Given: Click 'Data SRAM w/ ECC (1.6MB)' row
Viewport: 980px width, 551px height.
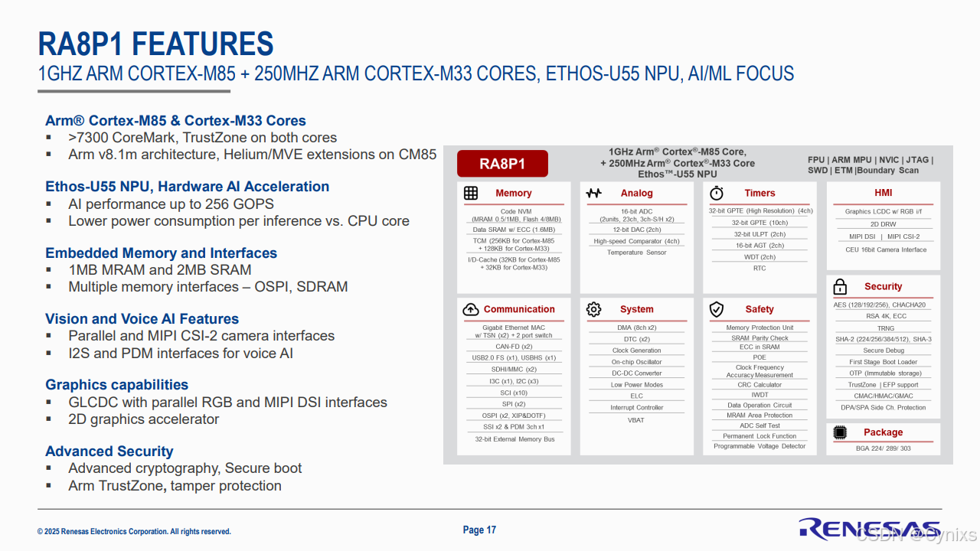Looking at the screenshot, I should click(514, 230).
